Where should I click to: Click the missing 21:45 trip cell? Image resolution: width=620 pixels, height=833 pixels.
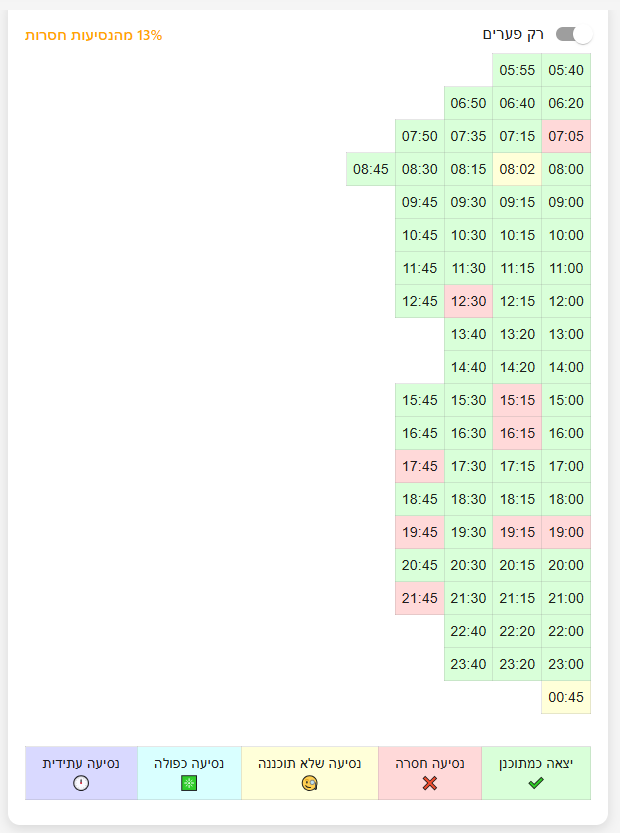pyautogui.click(x=420, y=598)
